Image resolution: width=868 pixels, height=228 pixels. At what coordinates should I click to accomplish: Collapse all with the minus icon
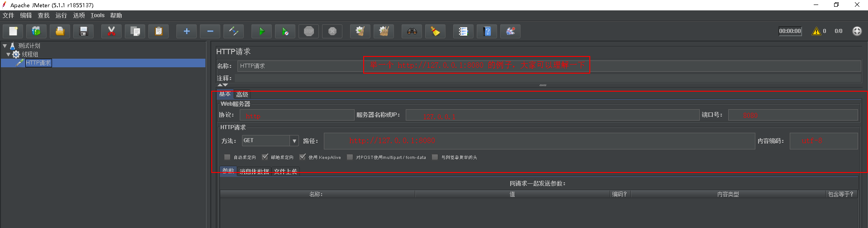click(210, 31)
